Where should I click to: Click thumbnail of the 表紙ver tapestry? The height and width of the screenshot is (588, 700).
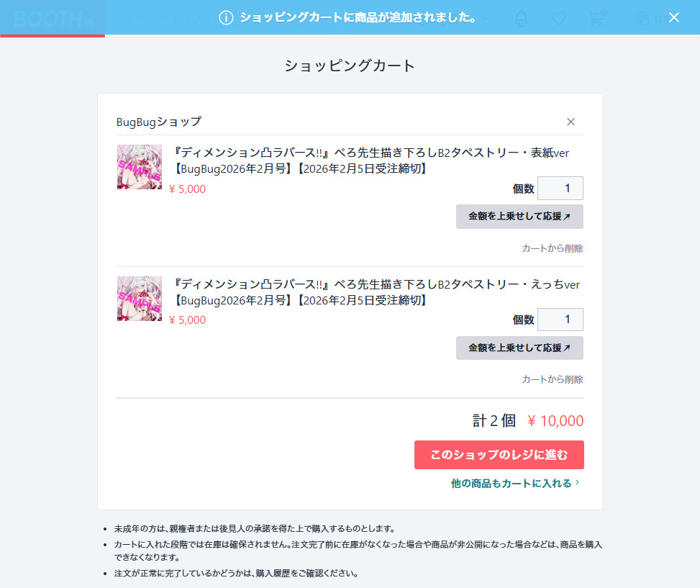[140, 167]
